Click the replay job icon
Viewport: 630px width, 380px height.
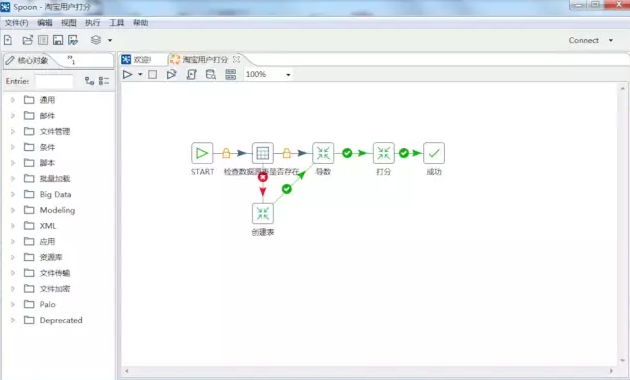click(172, 74)
